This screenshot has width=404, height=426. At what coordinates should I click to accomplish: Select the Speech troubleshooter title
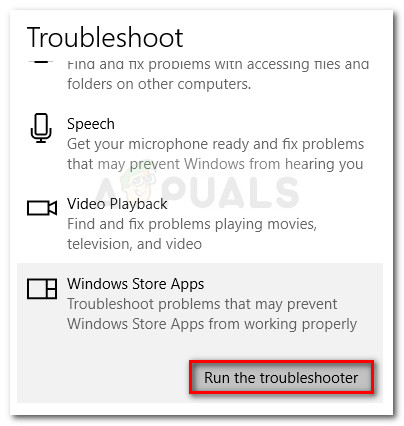91,124
